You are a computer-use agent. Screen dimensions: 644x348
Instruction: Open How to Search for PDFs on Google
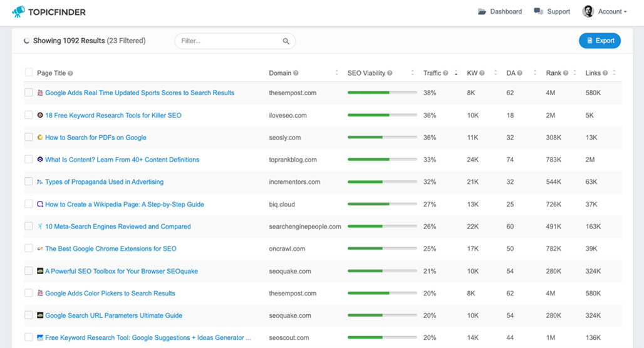pos(96,138)
